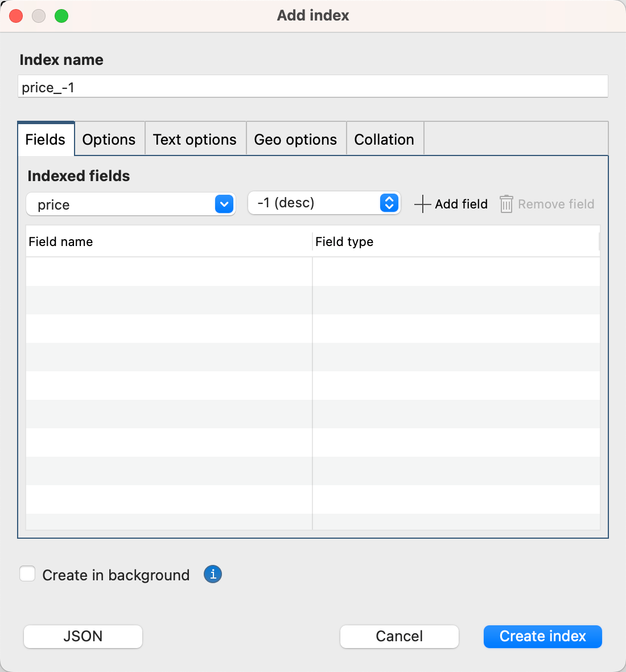Select the Collation tab

tap(384, 140)
